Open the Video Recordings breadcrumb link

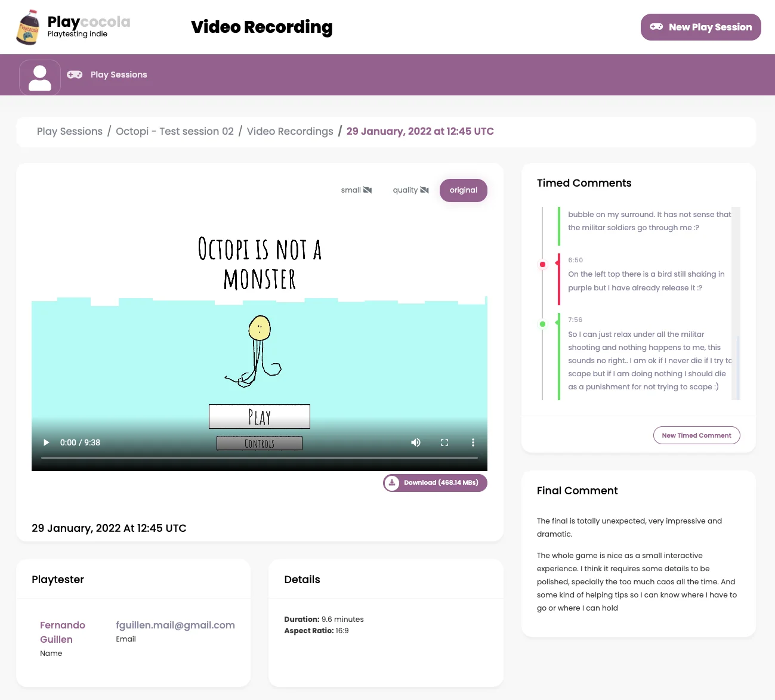coord(290,131)
